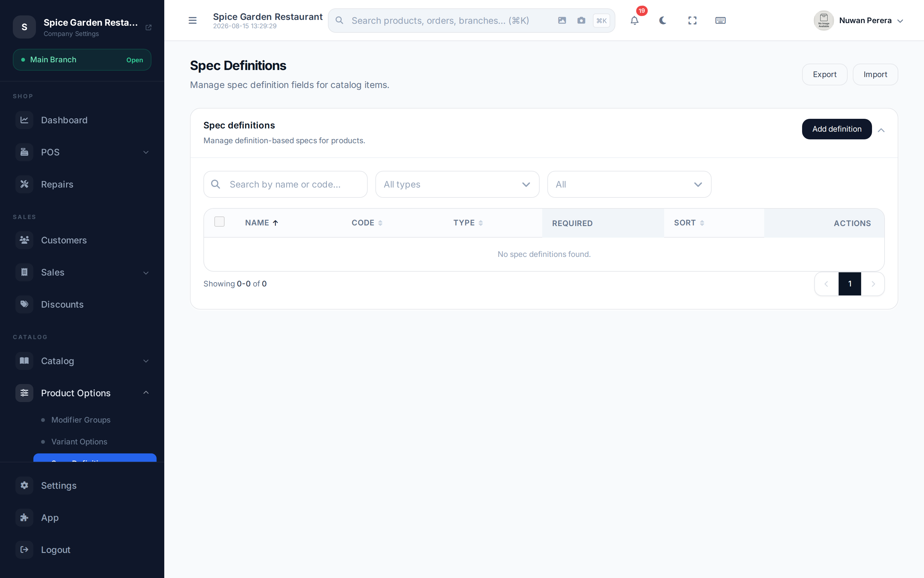Switch to dark mode moon icon

pos(663,20)
